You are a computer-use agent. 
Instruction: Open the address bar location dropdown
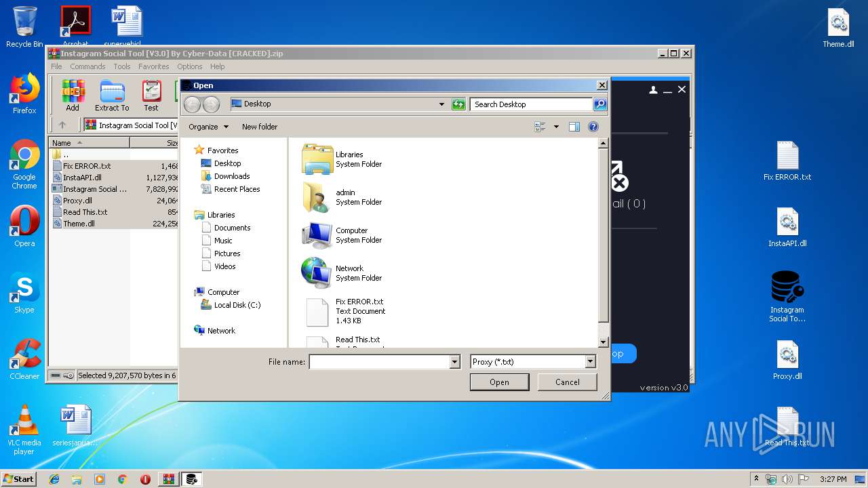tap(441, 104)
